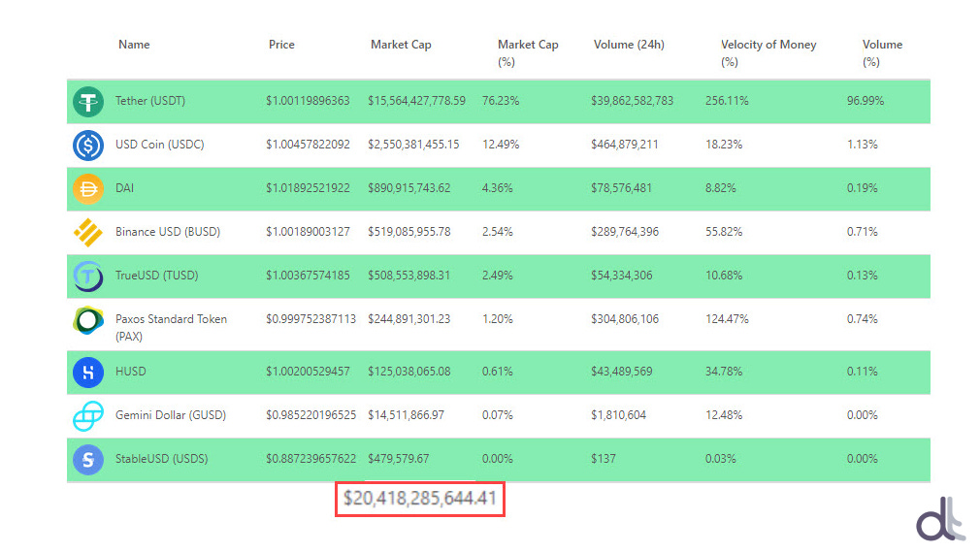Select HUSD velocity of money 34.78%
This screenshot has height=553, width=980.
pyautogui.click(x=723, y=372)
